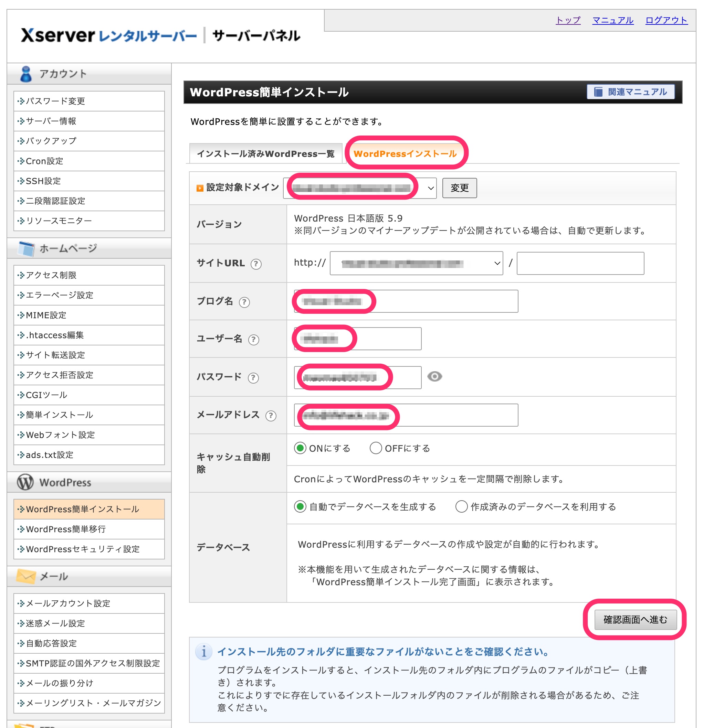Open バックアップ in sidebar
Screen dimensions: 703x728
point(89,141)
